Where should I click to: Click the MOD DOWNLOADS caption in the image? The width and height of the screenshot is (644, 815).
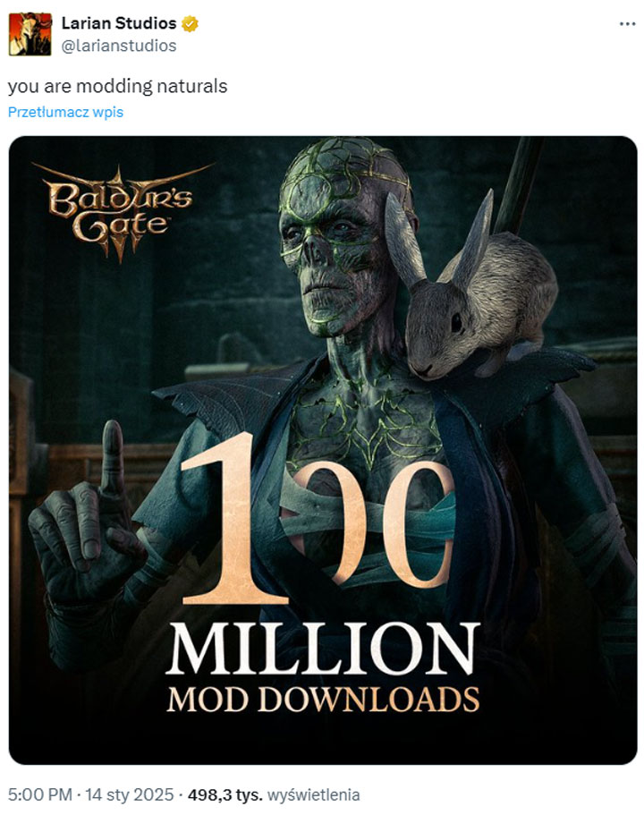point(322,698)
